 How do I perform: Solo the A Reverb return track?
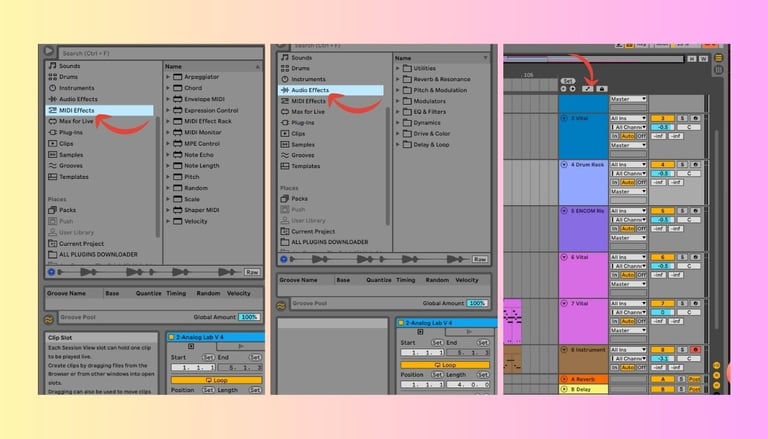[x=682, y=379]
